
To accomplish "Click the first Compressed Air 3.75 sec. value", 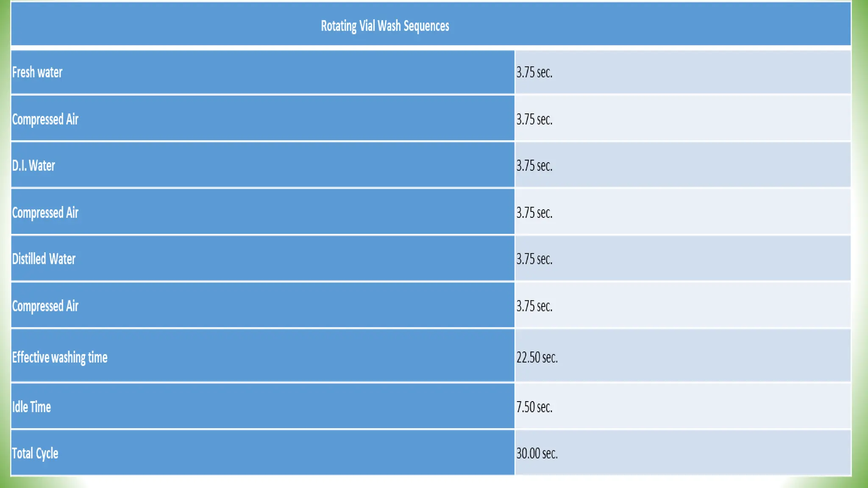I will pos(534,119).
